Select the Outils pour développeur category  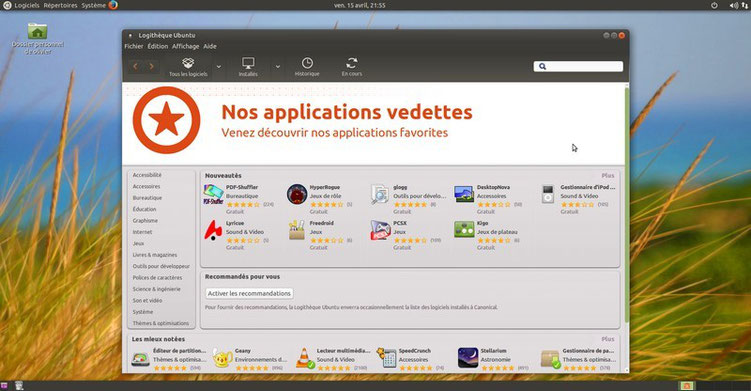pos(161,266)
